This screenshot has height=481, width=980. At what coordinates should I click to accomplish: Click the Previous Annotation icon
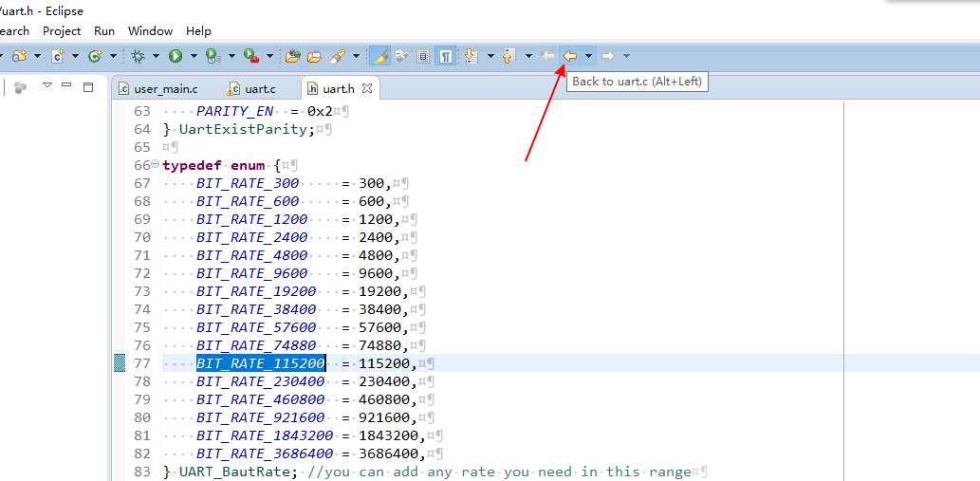pos(508,56)
